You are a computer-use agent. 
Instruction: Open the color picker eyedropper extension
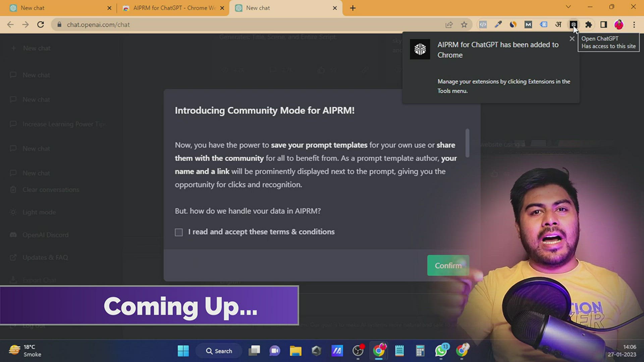pyautogui.click(x=498, y=24)
